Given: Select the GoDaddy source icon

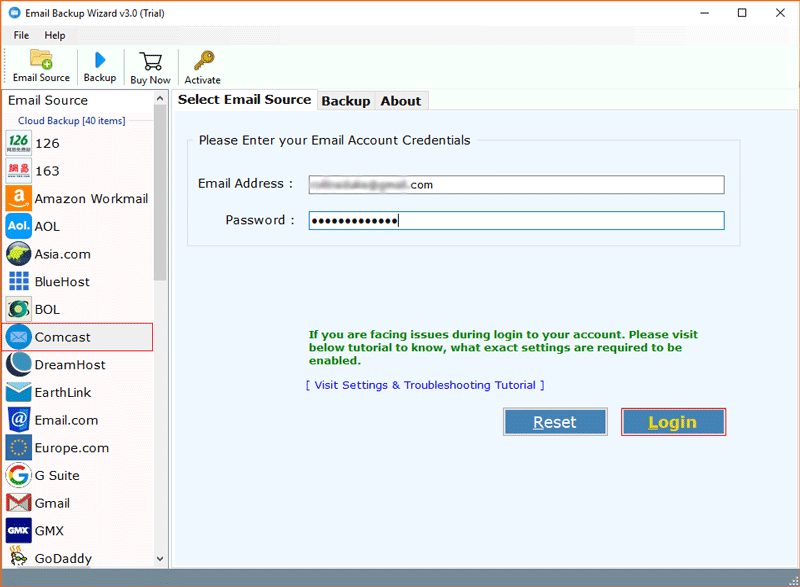Looking at the screenshot, I should tap(18, 556).
